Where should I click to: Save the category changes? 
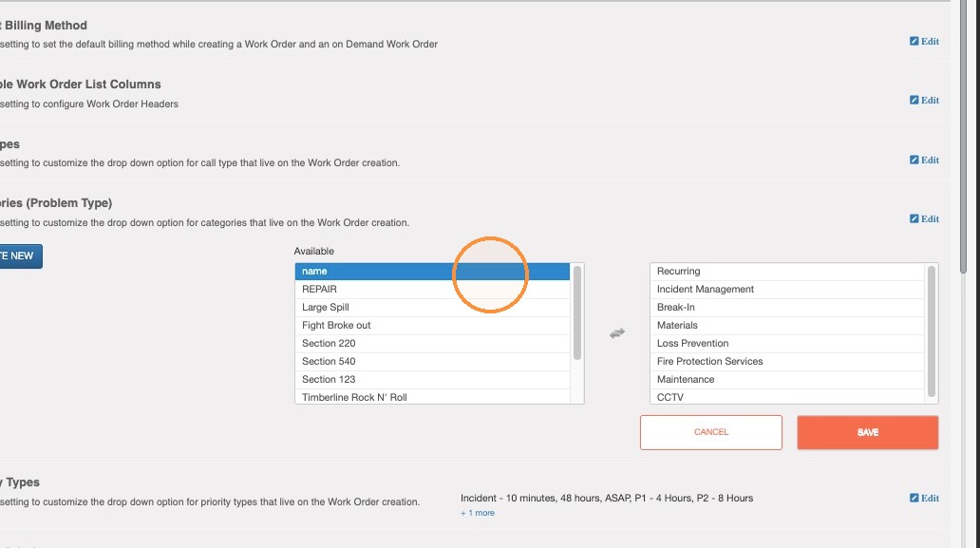pyautogui.click(x=868, y=432)
